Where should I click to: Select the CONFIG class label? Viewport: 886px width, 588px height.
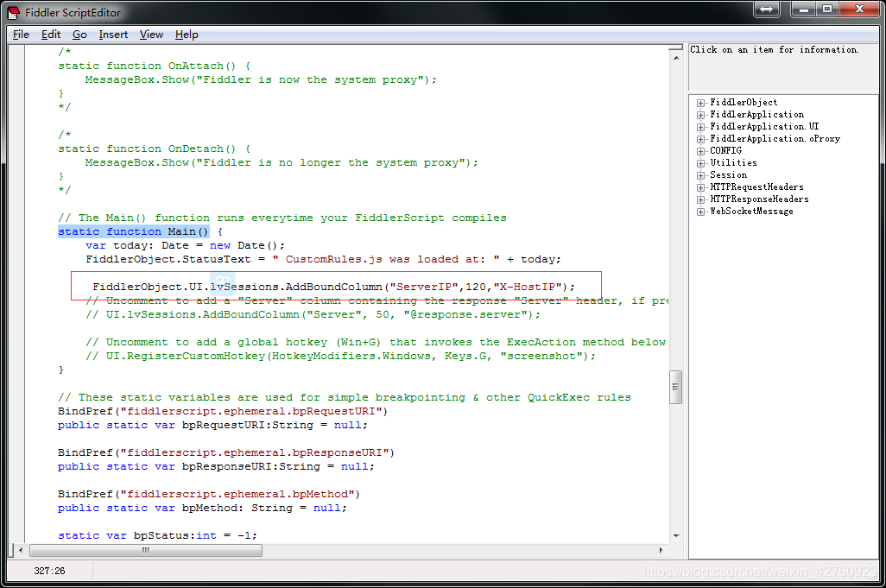pos(725,151)
